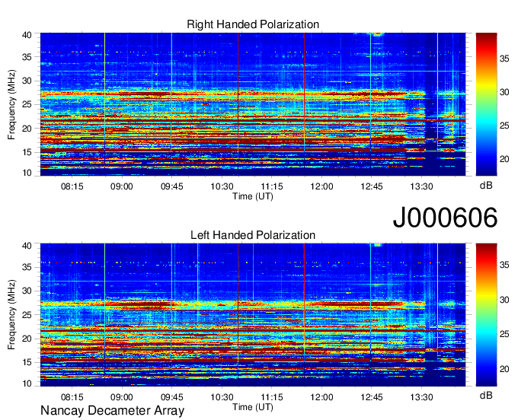Image resolution: width=518 pixels, height=420 pixels.
Task: Click the 12:45 tick label on the upper plot
Action: 371,186
